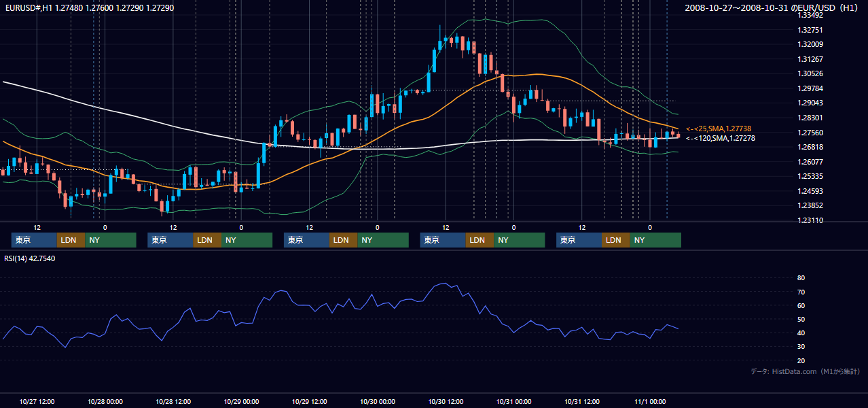Click price axis label 1.27560
868x408 pixels.
[x=811, y=133]
